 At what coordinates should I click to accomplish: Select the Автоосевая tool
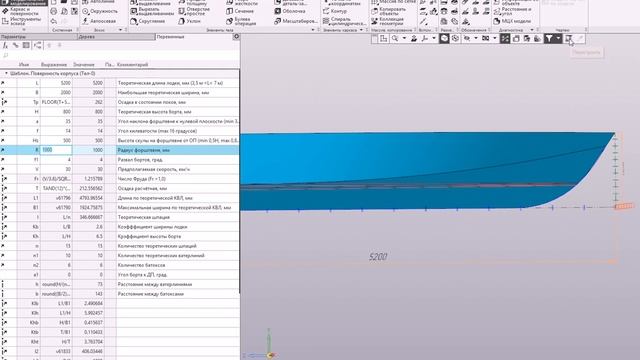click(99, 21)
